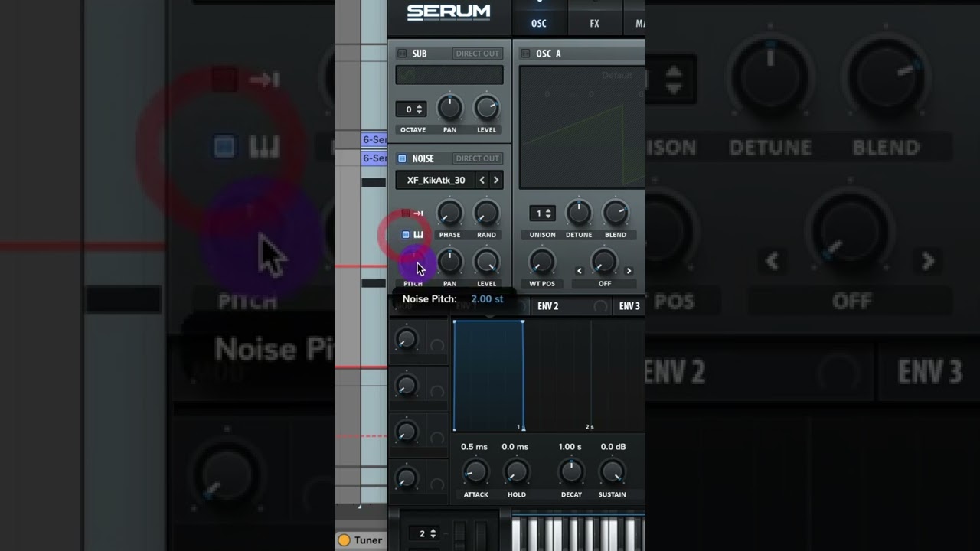
Task: Click the mod wheel beside keyboard
Action: (x=481, y=535)
